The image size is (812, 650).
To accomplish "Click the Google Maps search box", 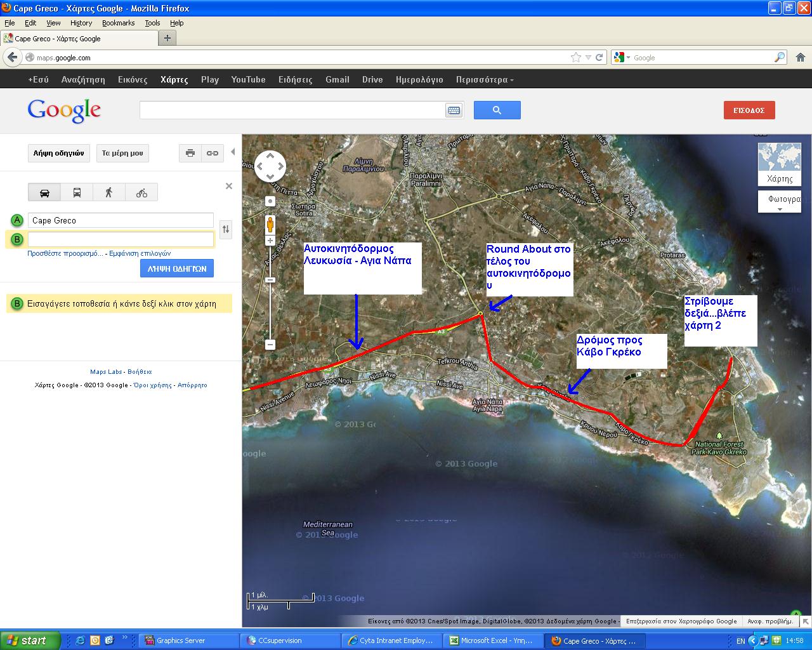I will point(293,110).
